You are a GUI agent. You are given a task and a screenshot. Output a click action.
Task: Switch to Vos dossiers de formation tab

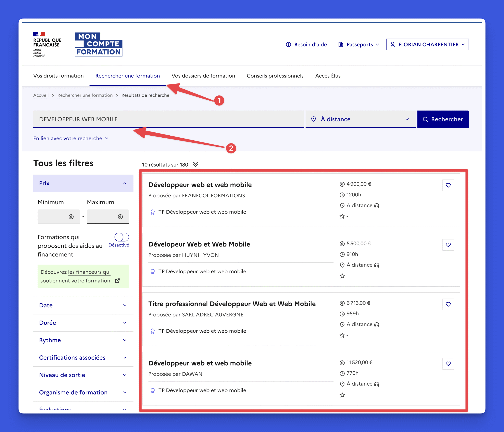[203, 76]
